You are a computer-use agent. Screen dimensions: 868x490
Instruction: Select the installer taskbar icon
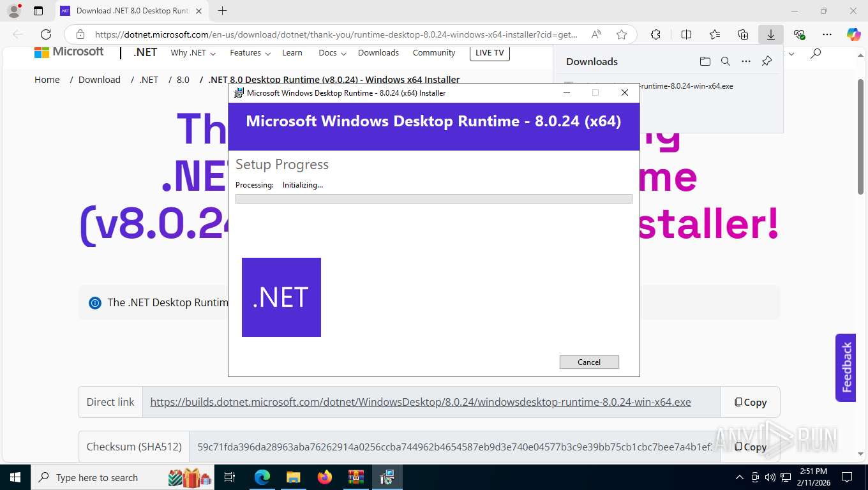click(x=387, y=477)
